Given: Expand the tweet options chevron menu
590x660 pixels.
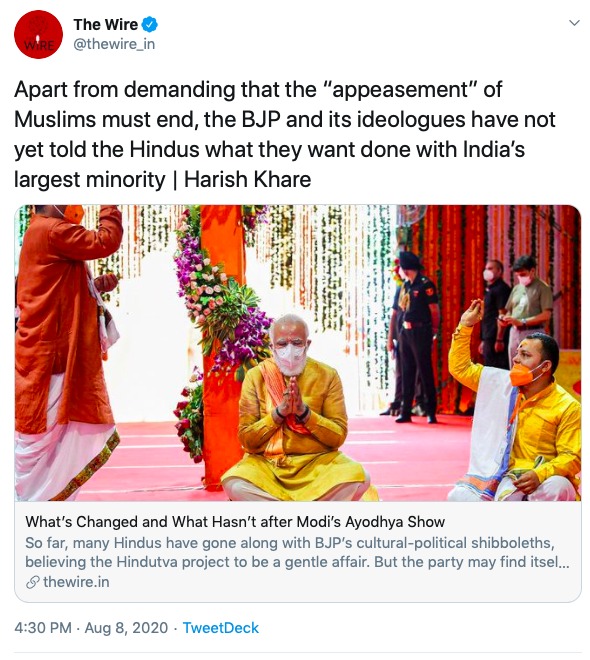Looking at the screenshot, I should pyautogui.click(x=574, y=23).
